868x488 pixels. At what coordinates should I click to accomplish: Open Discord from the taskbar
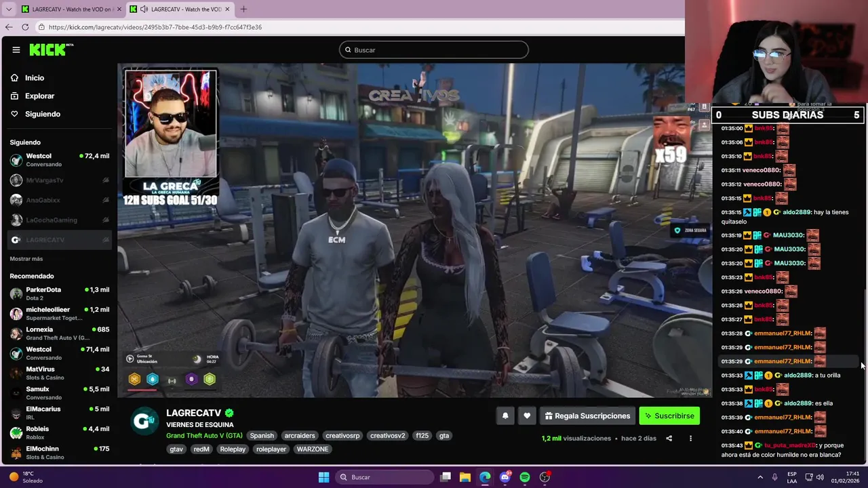[505, 477]
